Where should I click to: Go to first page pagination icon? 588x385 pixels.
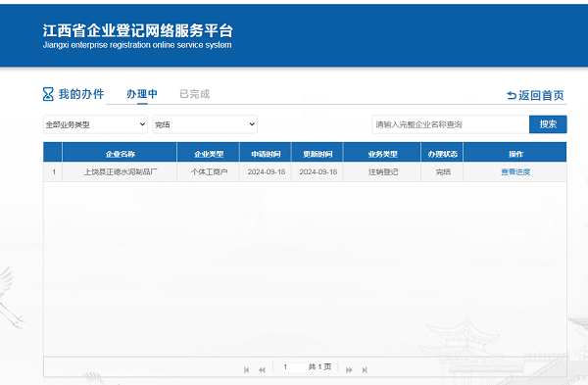pos(246,370)
